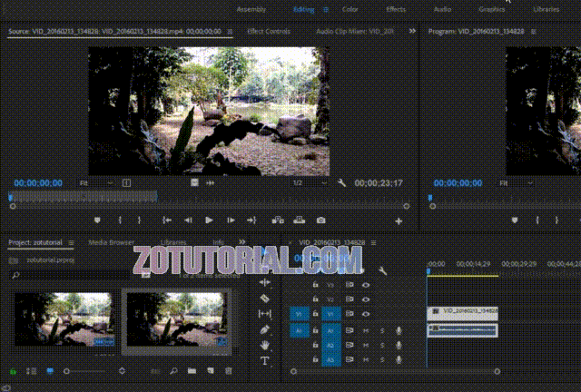581x392 pixels.
Task: Open Editing workspace menu icon
Action: point(326,10)
